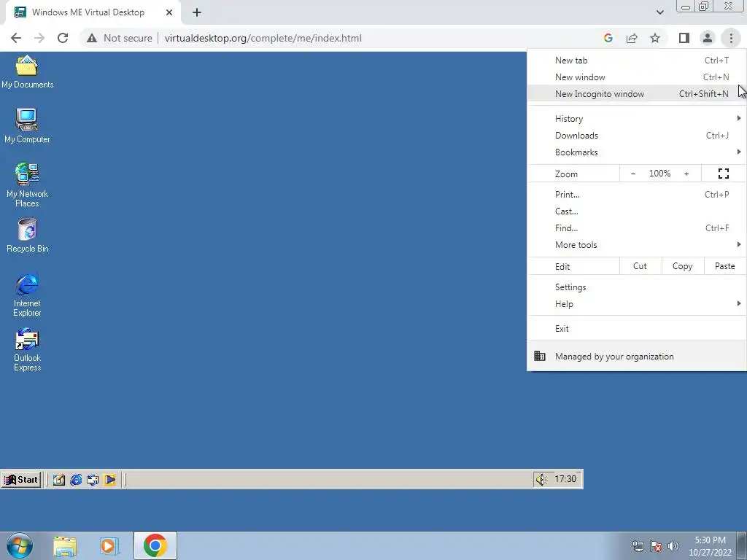This screenshot has height=560, width=747.
Task: Select the My Computer desktop icon
Action: coord(27,126)
